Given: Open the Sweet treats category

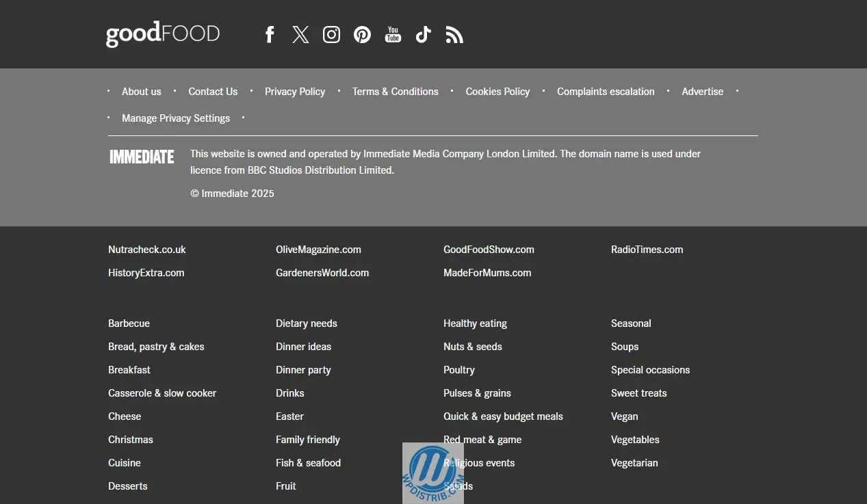Looking at the screenshot, I should click(638, 393).
